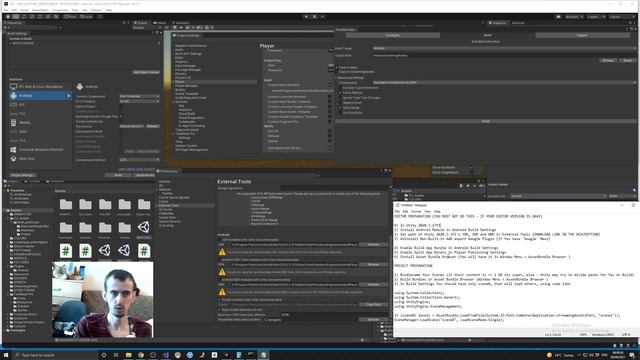640x360 pixels.
Task: Open Compression dropdown in AssetBundles window
Action: pos(504,82)
